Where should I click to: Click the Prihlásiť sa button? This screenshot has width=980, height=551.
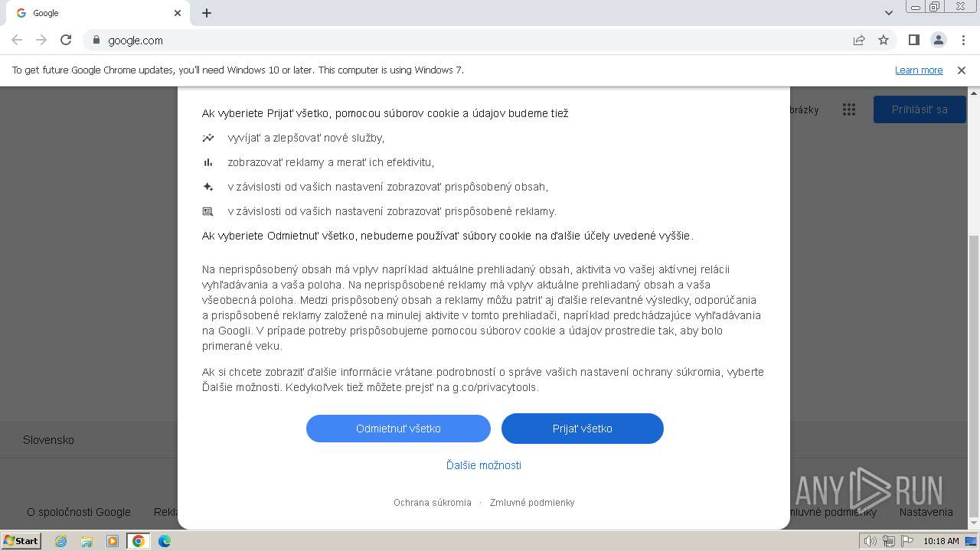[920, 109]
